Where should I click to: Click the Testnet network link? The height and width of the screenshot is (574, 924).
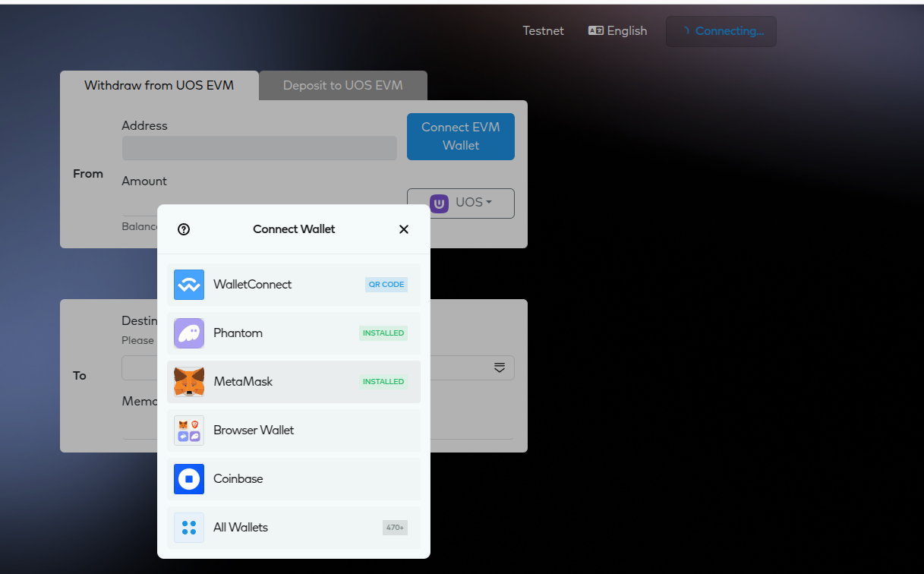pos(544,31)
